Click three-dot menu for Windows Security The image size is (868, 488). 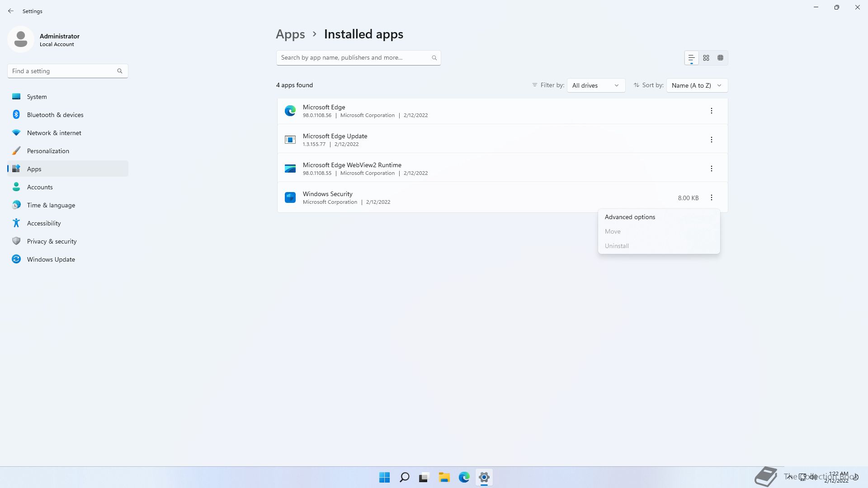[712, 197]
